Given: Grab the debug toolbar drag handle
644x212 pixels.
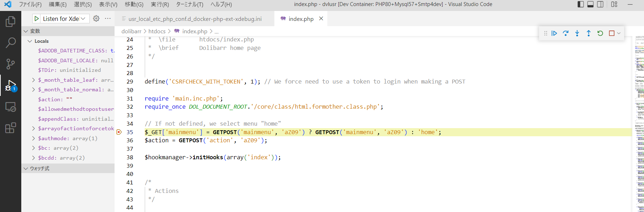Looking at the screenshot, I should click(545, 33).
